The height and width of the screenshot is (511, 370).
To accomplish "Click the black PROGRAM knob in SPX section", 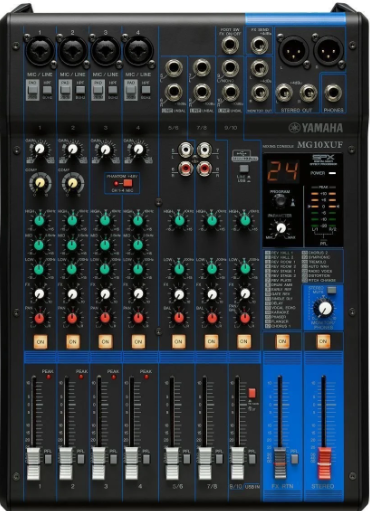I will click(x=280, y=201).
